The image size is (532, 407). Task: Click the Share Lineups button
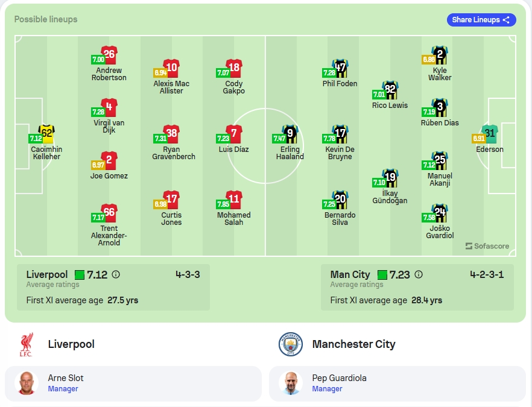coord(481,20)
